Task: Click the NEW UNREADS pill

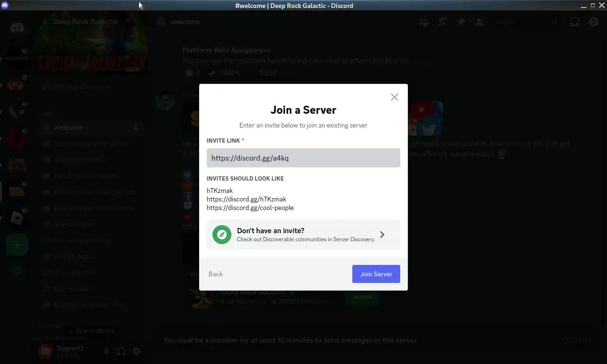Action: [x=92, y=331]
